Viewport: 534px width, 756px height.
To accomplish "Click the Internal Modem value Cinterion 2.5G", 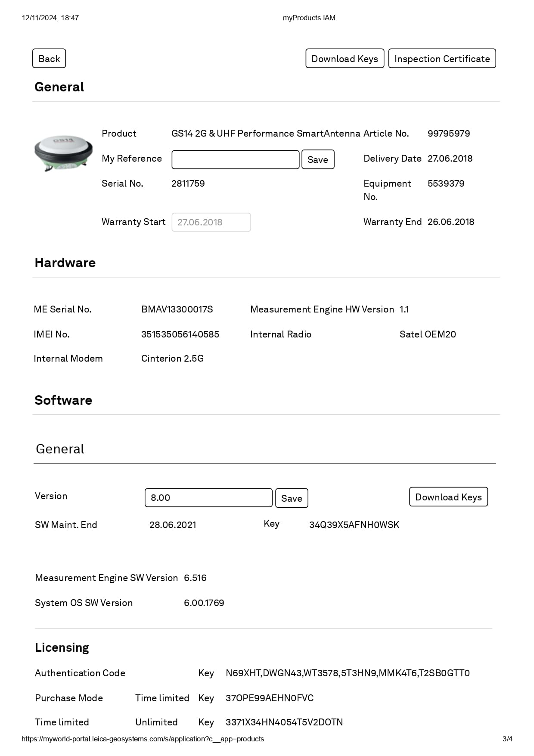I will tap(172, 359).
